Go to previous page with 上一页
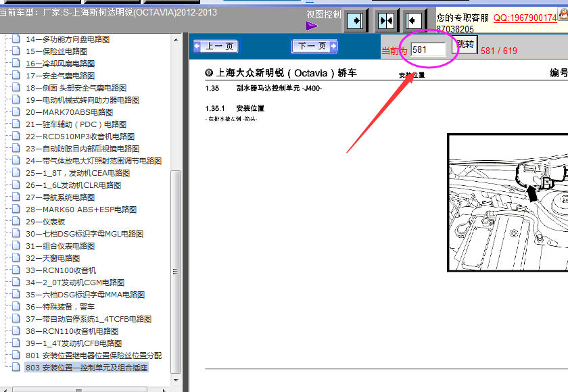 (216, 47)
